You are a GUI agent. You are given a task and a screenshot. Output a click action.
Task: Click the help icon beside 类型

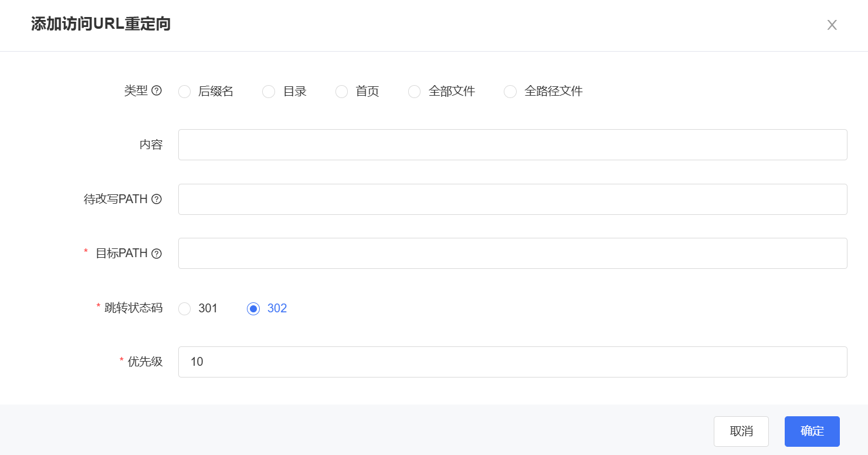point(157,91)
